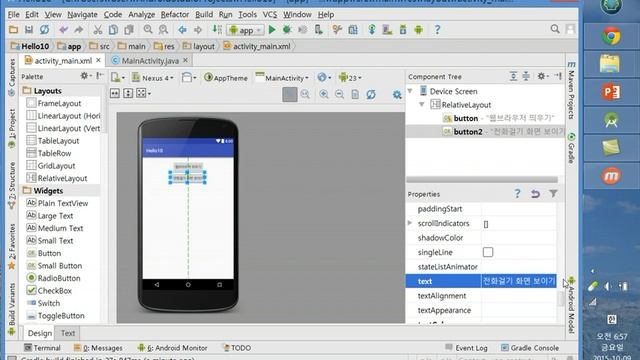The height and width of the screenshot is (360, 640).
Task: Click the text property value field
Action: 518,281
